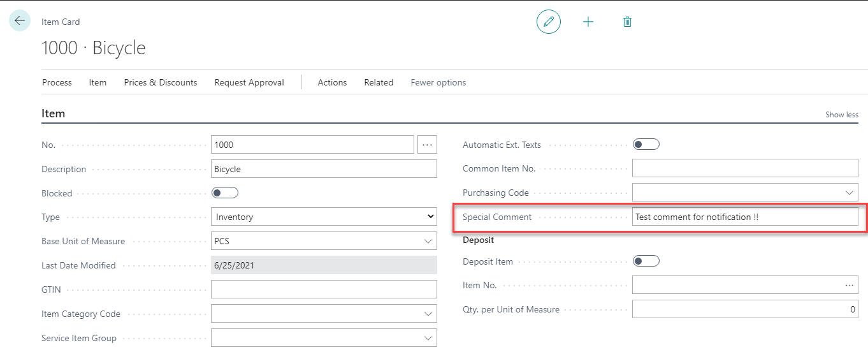
Task: Click the plus icon to create new item
Action: tap(588, 22)
